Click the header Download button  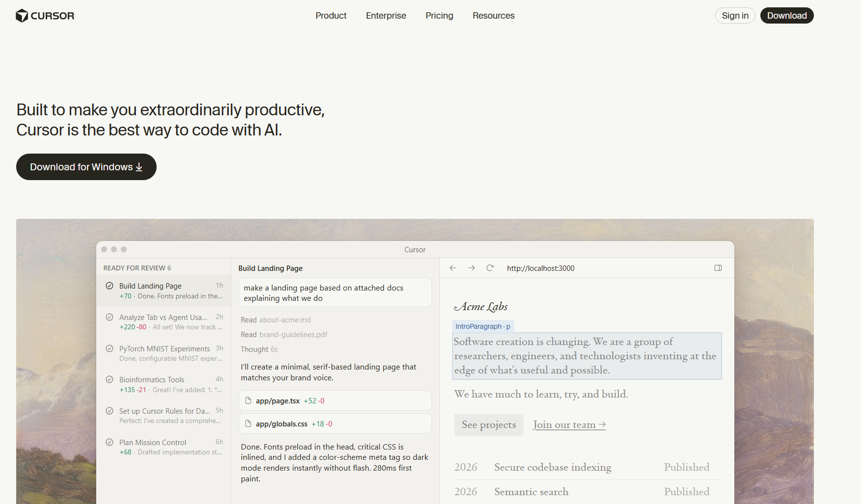[x=787, y=16]
